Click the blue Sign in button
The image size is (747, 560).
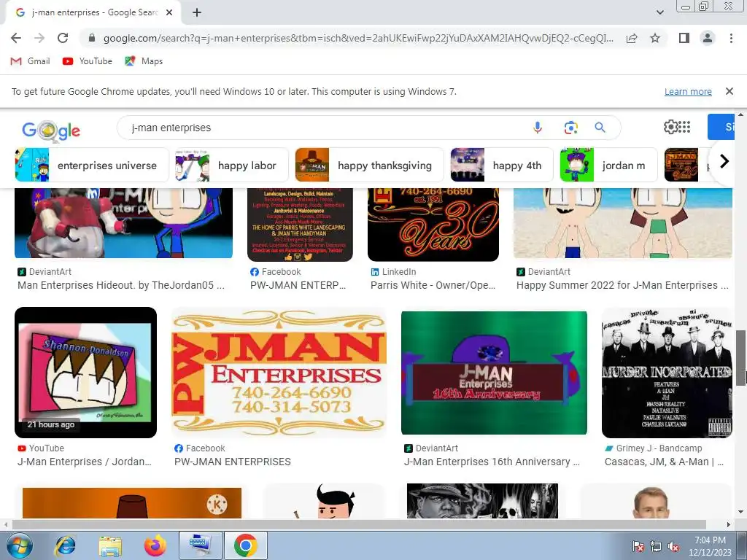(x=721, y=127)
